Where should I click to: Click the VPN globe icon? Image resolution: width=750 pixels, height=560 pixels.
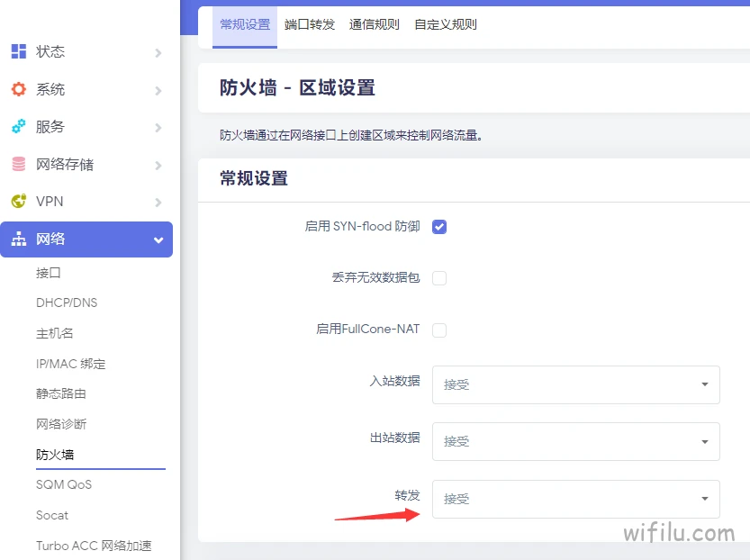19,202
